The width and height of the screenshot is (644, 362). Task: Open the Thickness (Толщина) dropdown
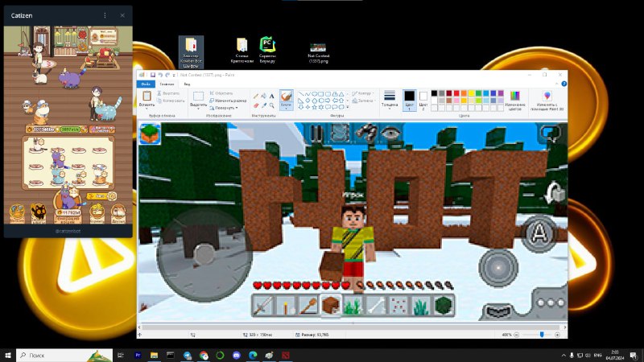pos(390,101)
